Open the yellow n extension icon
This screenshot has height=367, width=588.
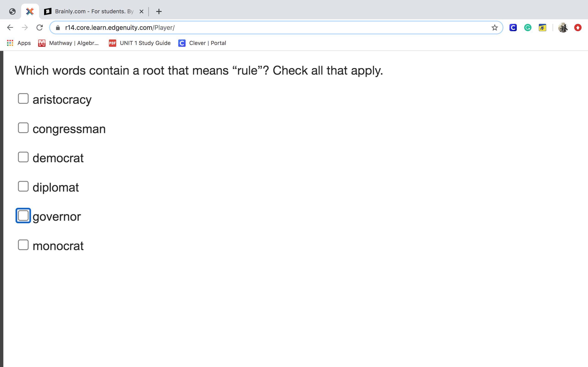(542, 28)
